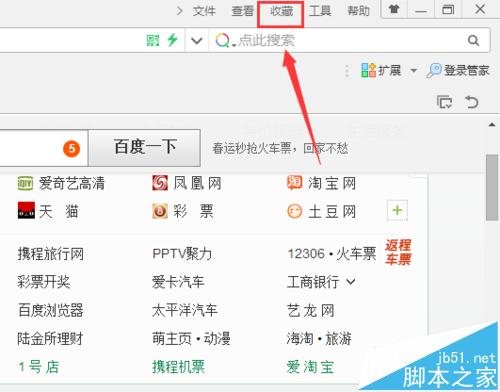Open the 帮助 menu
Viewport: 500px width, 392px height.
point(359,11)
